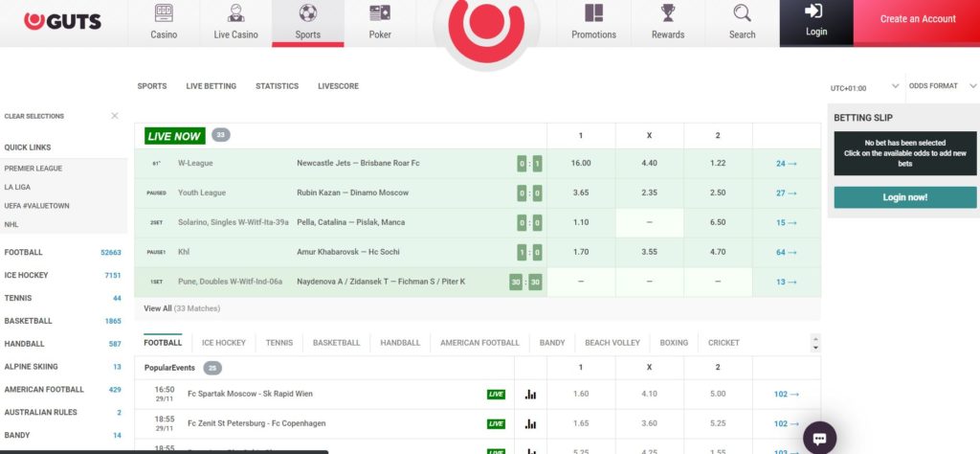Clear selections with the X icon
Screen dimensions: 980x454
click(115, 116)
